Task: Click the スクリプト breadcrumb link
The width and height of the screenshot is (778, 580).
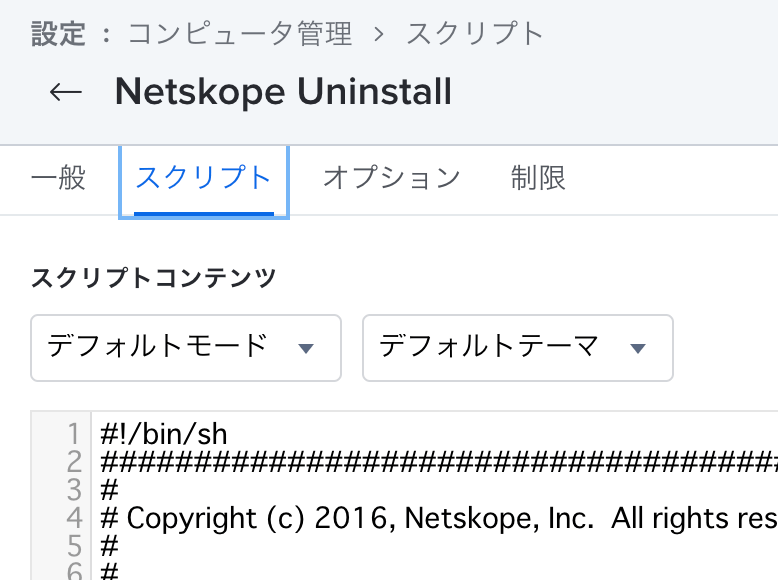Action: 475,34
